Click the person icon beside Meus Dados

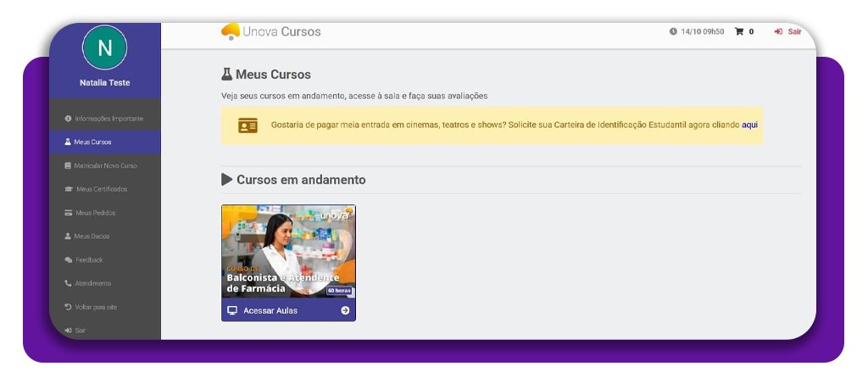click(x=68, y=236)
